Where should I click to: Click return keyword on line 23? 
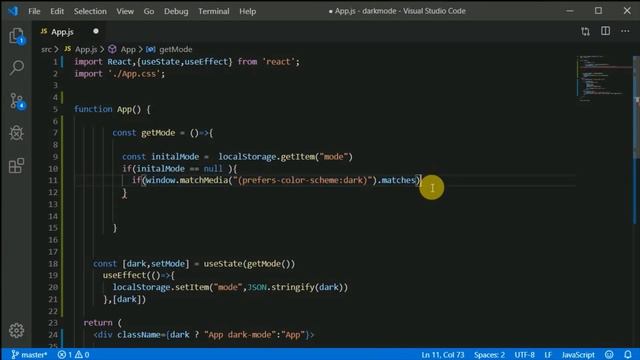[98, 322]
